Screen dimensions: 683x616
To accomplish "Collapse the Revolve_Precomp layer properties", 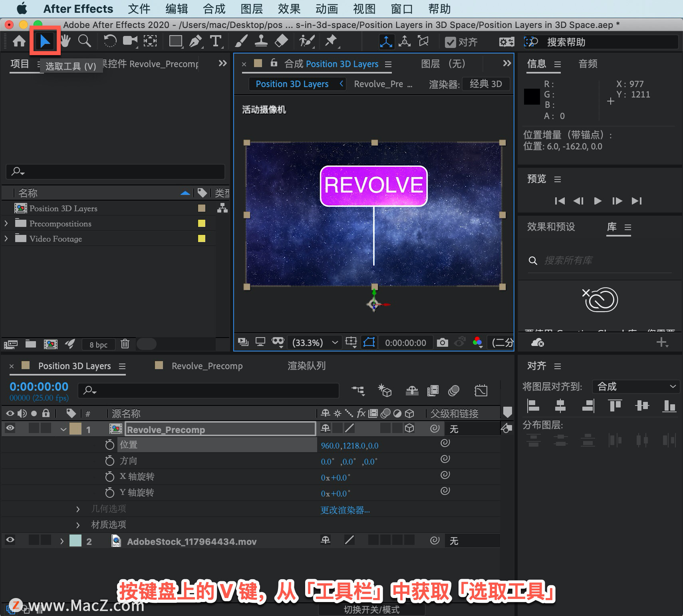I will click(64, 429).
